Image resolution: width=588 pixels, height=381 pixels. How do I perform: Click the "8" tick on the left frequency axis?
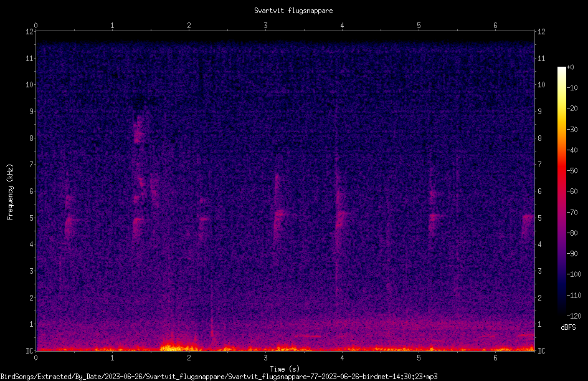pyautogui.click(x=31, y=138)
